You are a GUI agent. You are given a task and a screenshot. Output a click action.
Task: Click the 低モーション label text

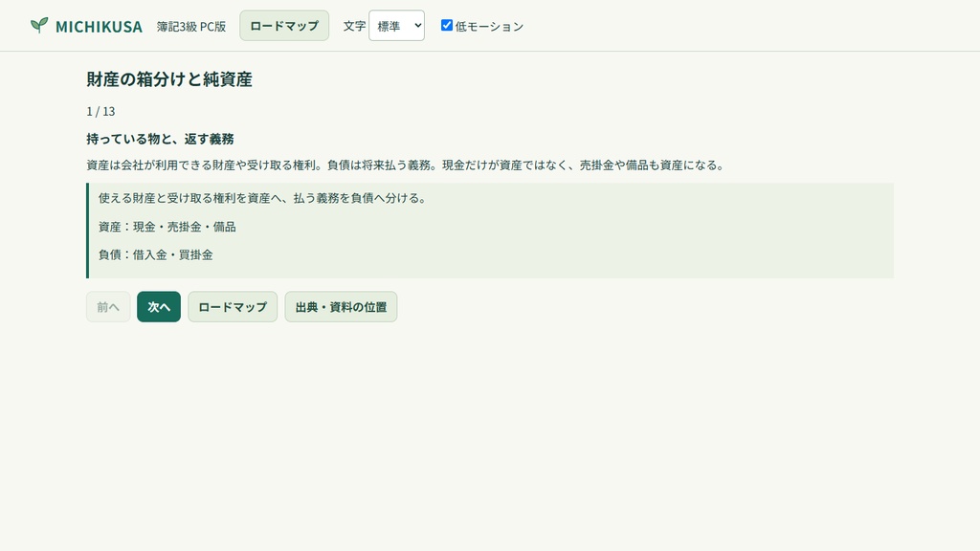(x=489, y=26)
